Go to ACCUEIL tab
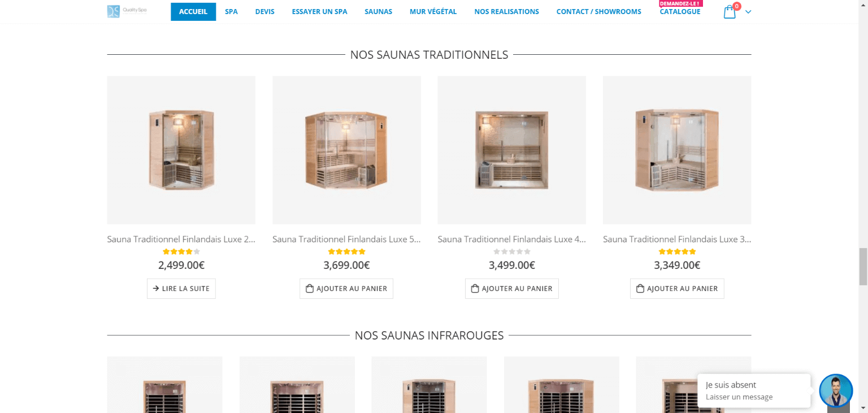 pyautogui.click(x=193, y=12)
